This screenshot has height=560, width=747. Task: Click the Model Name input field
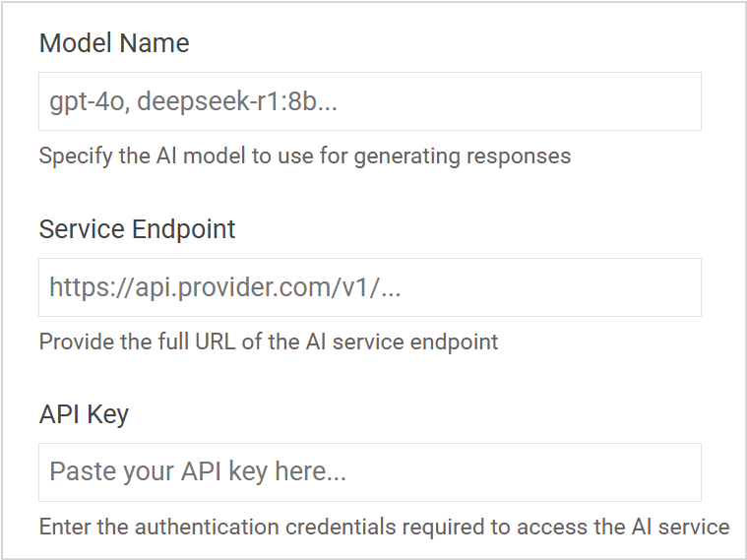point(369,101)
